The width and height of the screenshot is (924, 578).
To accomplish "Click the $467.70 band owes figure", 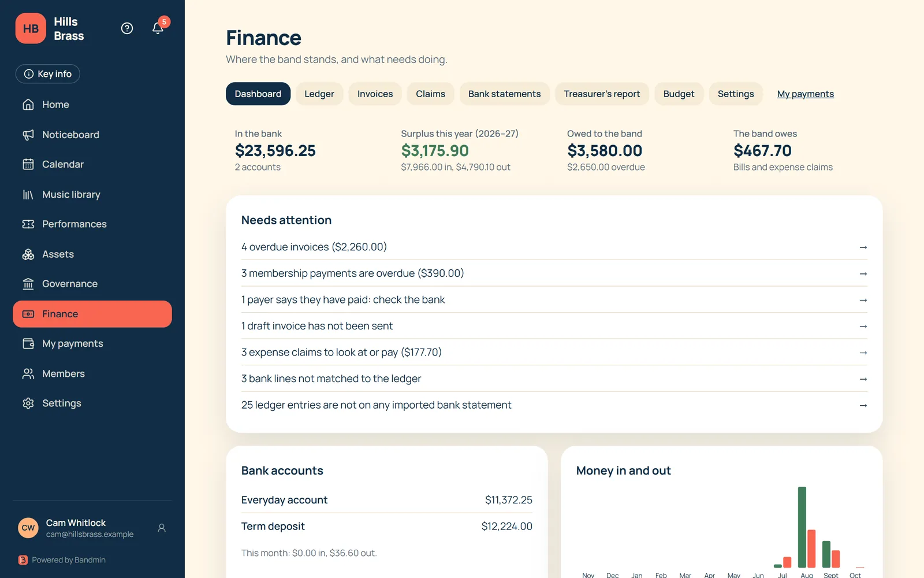I will [762, 151].
